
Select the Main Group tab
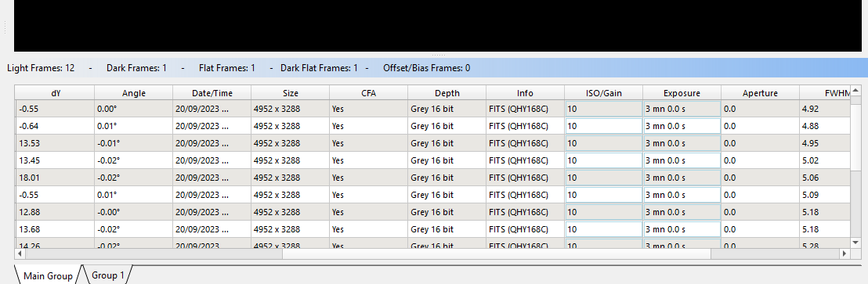tap(48, 275)
